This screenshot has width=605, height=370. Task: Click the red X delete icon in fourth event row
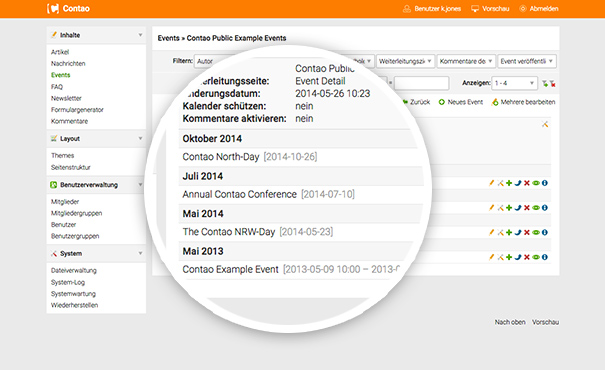(527, 257)
